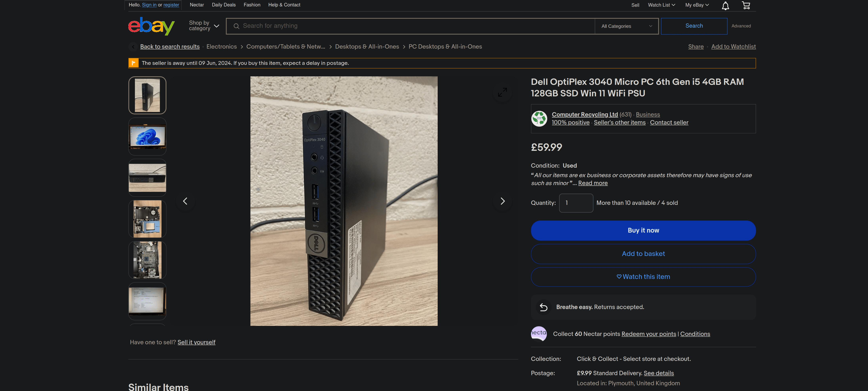The height and width of the screenshot is (391, 868).
Task: Open Advanced search
Action: (741, 26)
